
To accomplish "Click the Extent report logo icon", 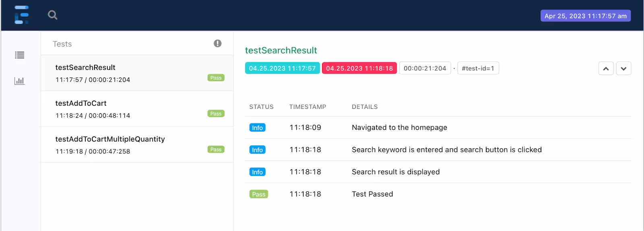I will pyautogui.click(x=21, y=15).
